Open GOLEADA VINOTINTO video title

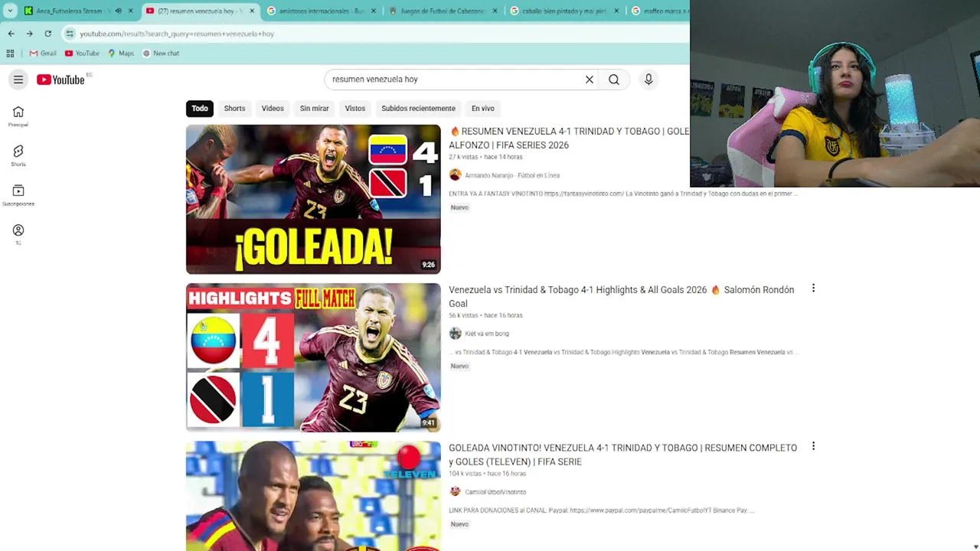click(x=622, y=455)
